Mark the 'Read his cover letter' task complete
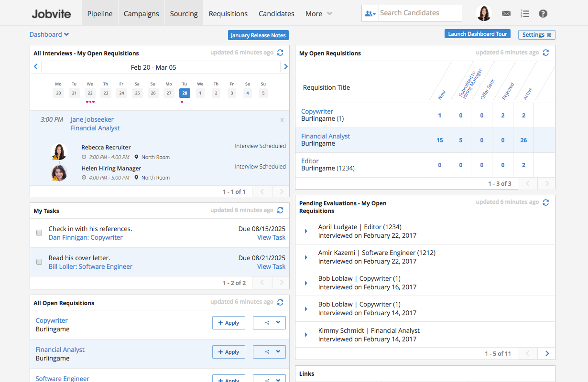588x382 pixels. coord(39,262)
